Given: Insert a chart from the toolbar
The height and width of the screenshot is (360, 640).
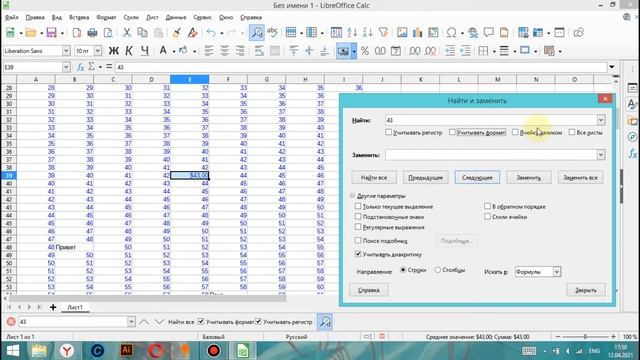Looking at the screenshot, I should coord(418,33).
